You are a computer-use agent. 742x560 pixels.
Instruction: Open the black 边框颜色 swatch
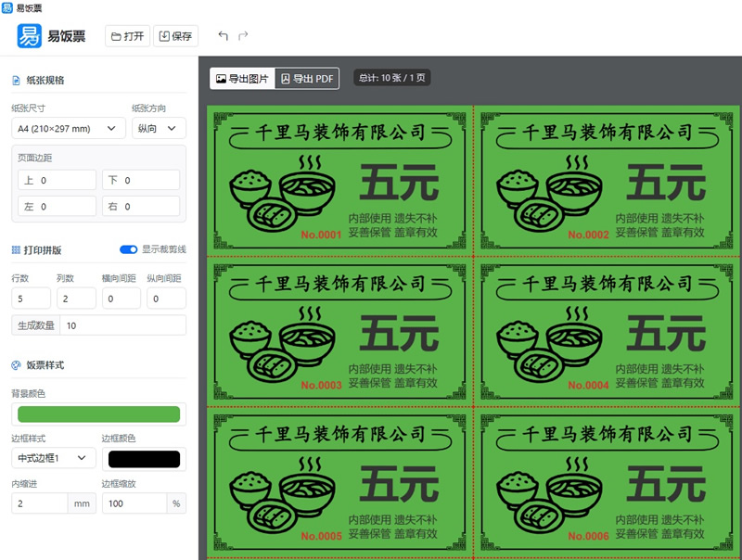coord(144,459)
